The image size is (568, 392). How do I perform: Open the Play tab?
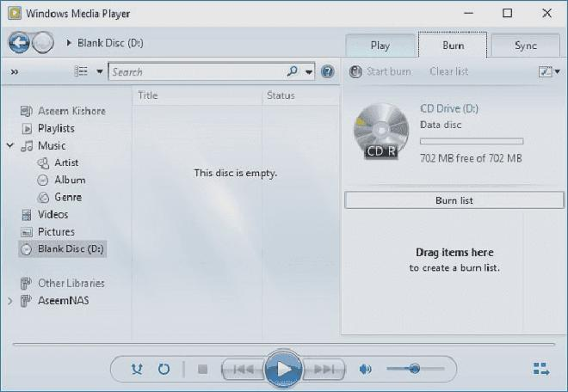[380, 46]
